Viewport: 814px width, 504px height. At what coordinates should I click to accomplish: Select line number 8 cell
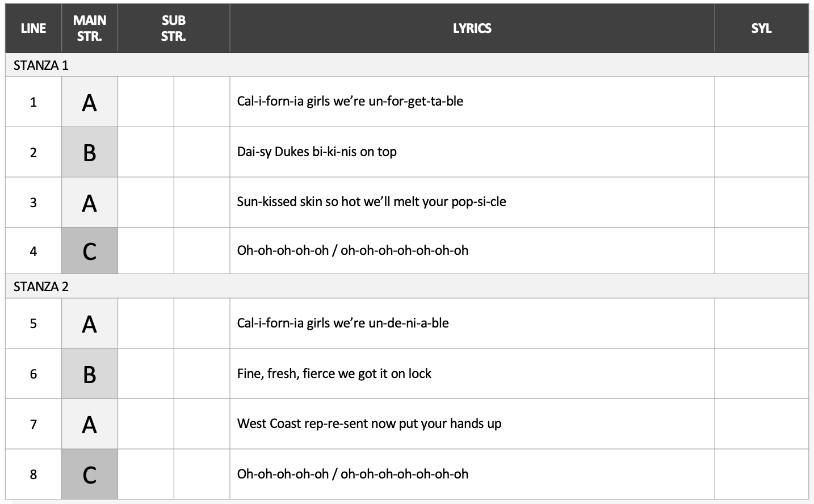tap(33, 474)
